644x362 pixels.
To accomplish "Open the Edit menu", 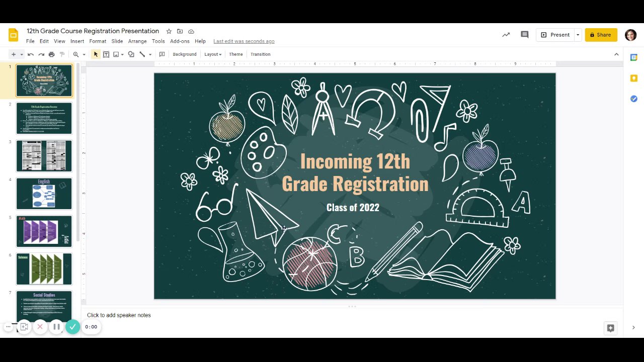I will 44,41.
